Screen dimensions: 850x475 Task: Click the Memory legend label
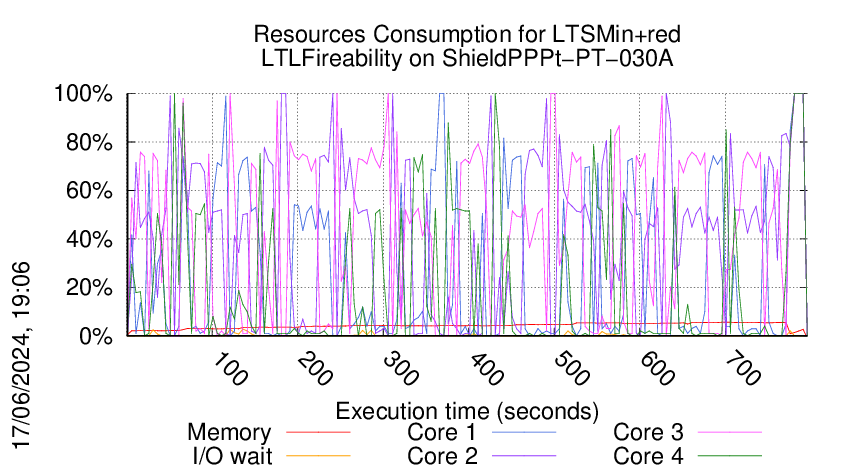(229, 433)
